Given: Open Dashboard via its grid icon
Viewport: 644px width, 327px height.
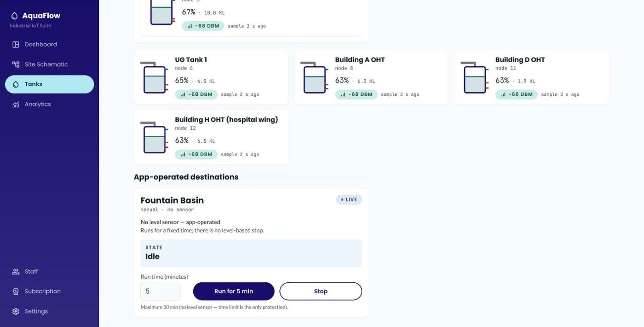Looking at the screenshot, I should pos(16,45).
